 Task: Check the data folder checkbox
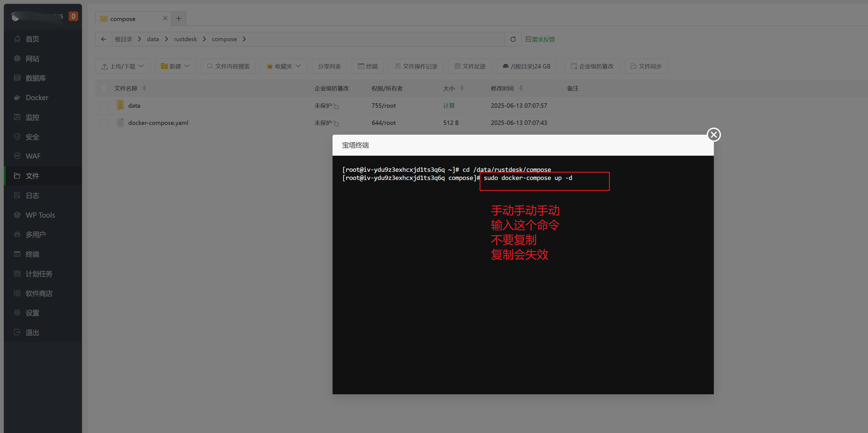click(104, 106)
